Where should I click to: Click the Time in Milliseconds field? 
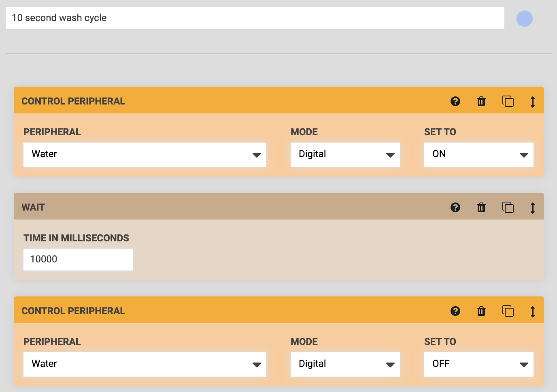[78, 260]
